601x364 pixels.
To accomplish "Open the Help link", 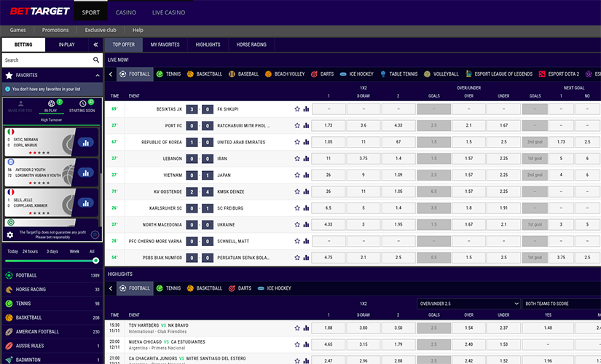I will (x=138, y=30).
